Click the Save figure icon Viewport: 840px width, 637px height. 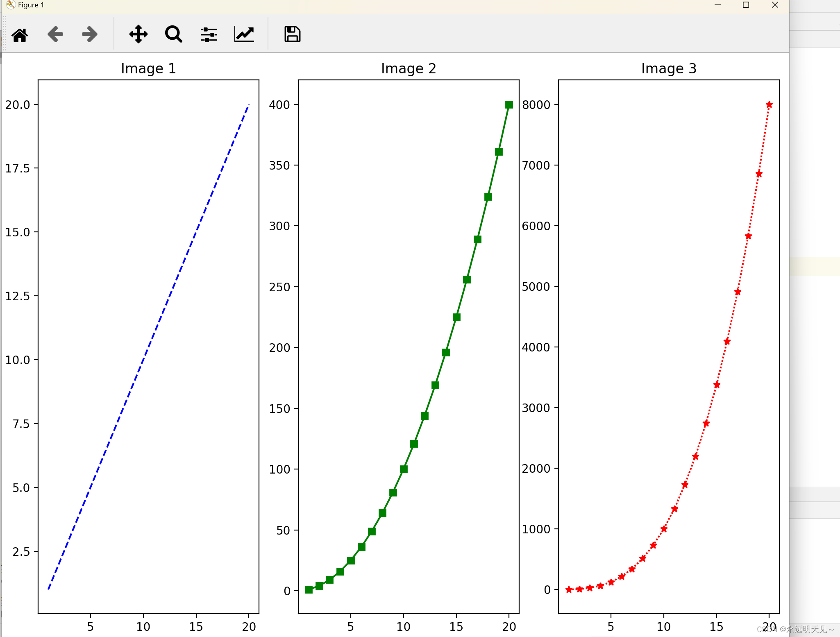coord(292,34)
